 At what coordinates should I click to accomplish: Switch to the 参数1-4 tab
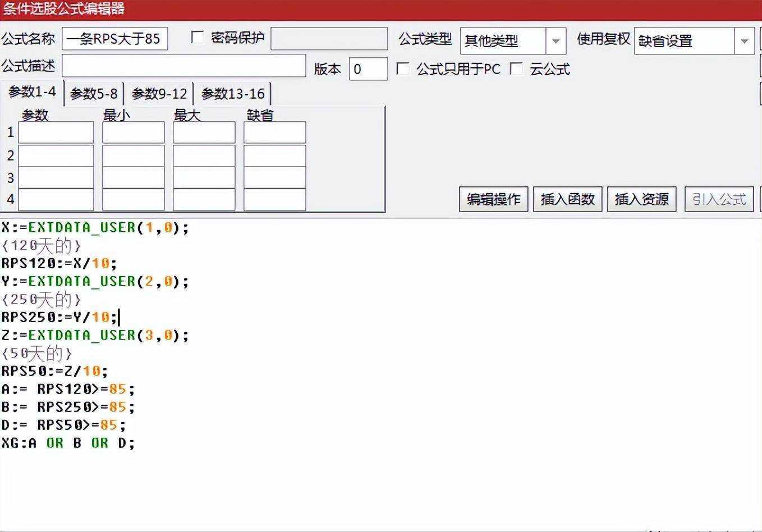(32, 91)
